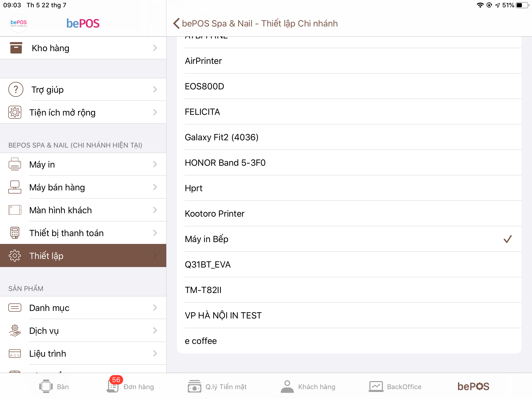Switch to the BackOffice tab
This screenshot has height=399, width=532.
click(x=395, y=387)
